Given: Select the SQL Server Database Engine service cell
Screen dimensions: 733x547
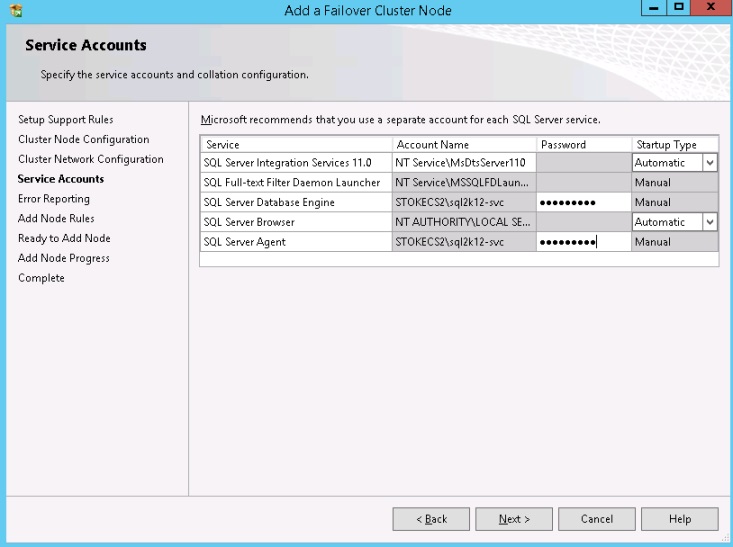Looking at the screenshot, I should tap(296, 202).
